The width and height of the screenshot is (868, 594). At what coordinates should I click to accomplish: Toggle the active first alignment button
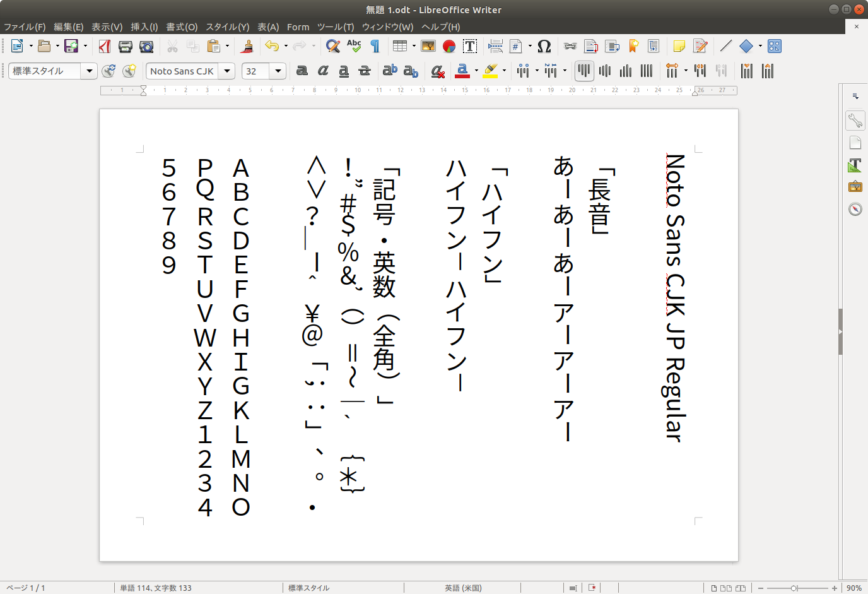(x=584, y=71)
